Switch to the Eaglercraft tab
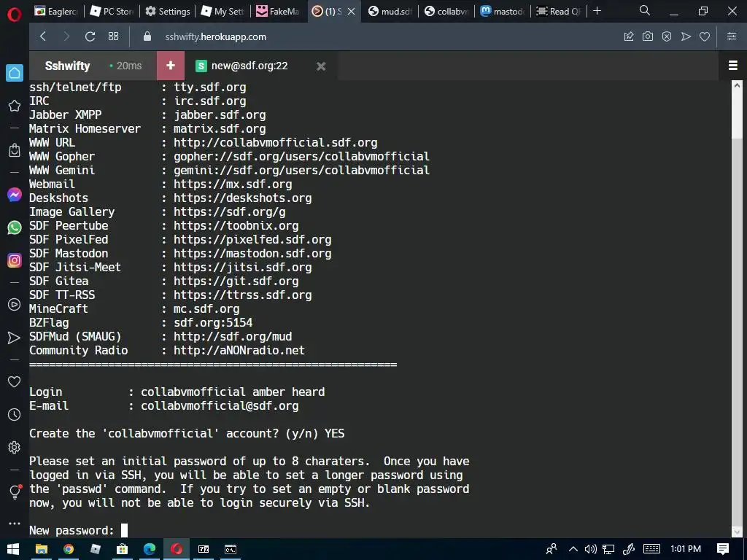Screen dimensions: 747x560 (56, 12)
